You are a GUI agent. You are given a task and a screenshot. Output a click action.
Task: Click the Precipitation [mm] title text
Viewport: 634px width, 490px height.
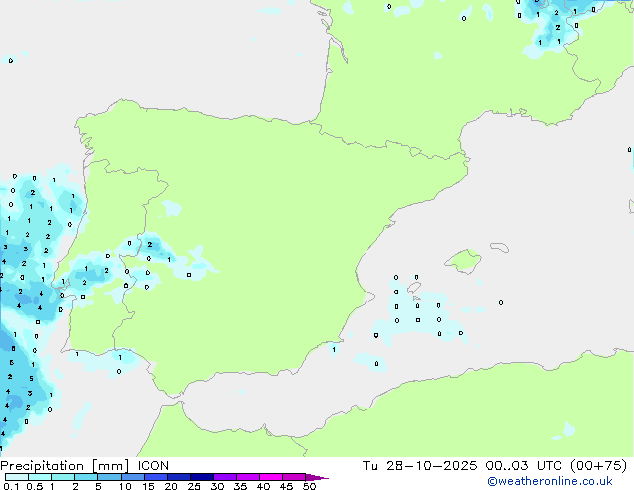coord(64,465)
